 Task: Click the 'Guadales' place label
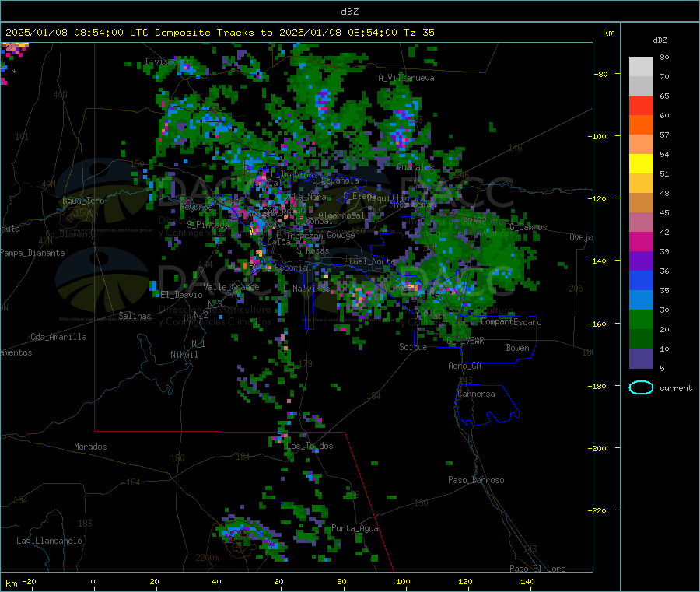(415, 167)
